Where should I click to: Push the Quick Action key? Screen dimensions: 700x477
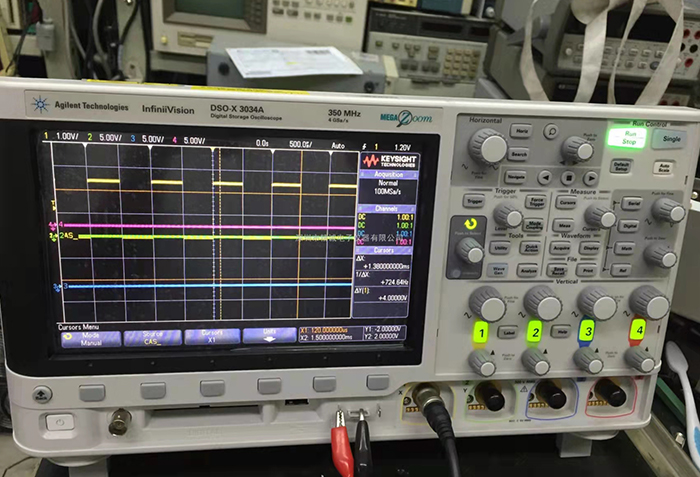[531, 248]
